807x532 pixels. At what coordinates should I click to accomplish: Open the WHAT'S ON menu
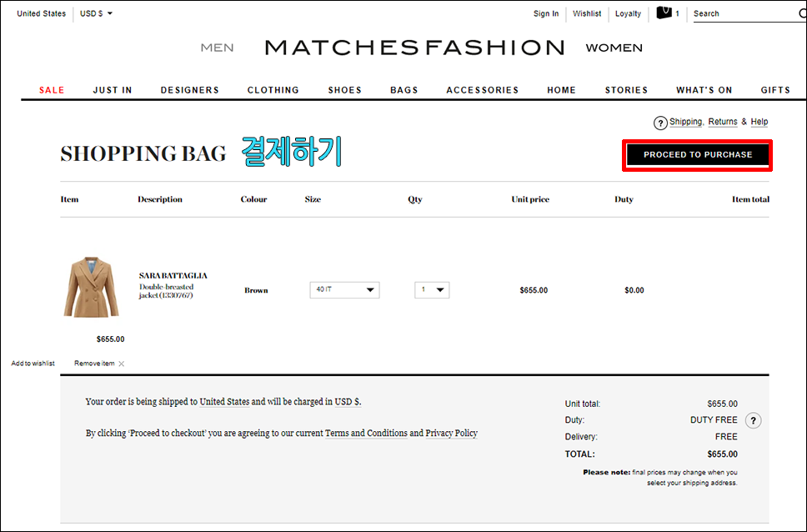click(x=704, y=90)
